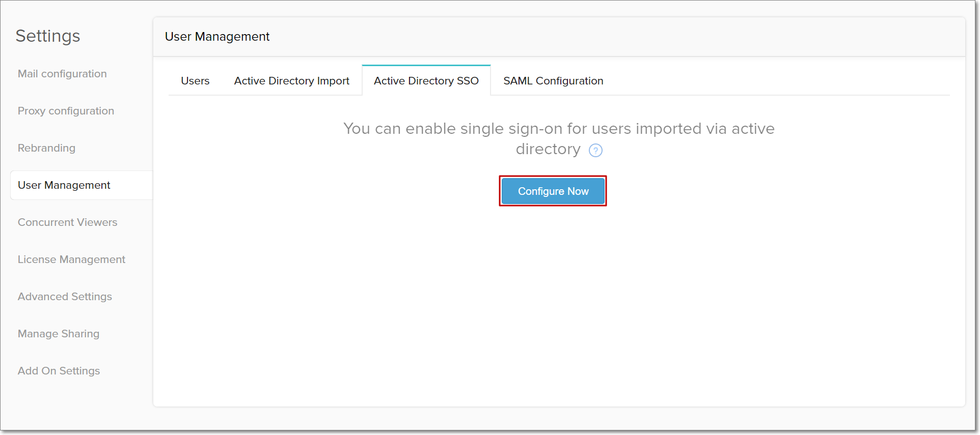Switch to the Users tab
Screen dimensions: 980x435
[x=195, y=81]
